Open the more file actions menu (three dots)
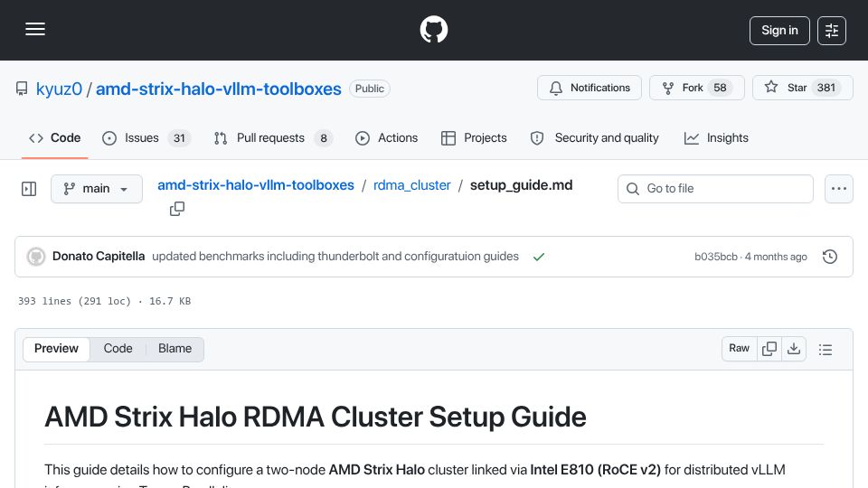This screenshot has height=488, width=868. coord(839,189)
